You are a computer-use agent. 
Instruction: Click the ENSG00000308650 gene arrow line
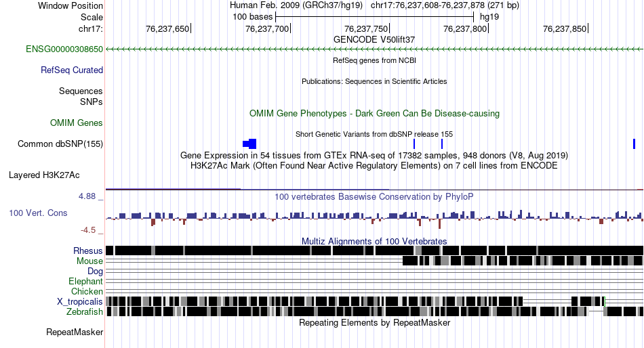pyautogui.click(x=374, y=49)
